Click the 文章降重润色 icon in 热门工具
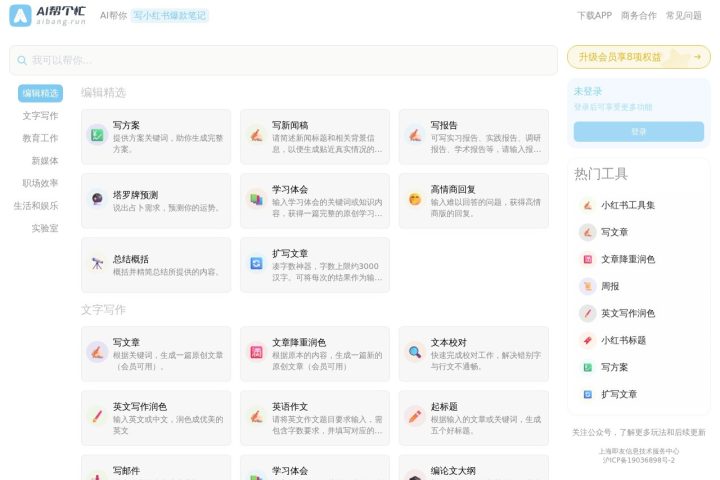Screen dimensions: 720x480 587,260
